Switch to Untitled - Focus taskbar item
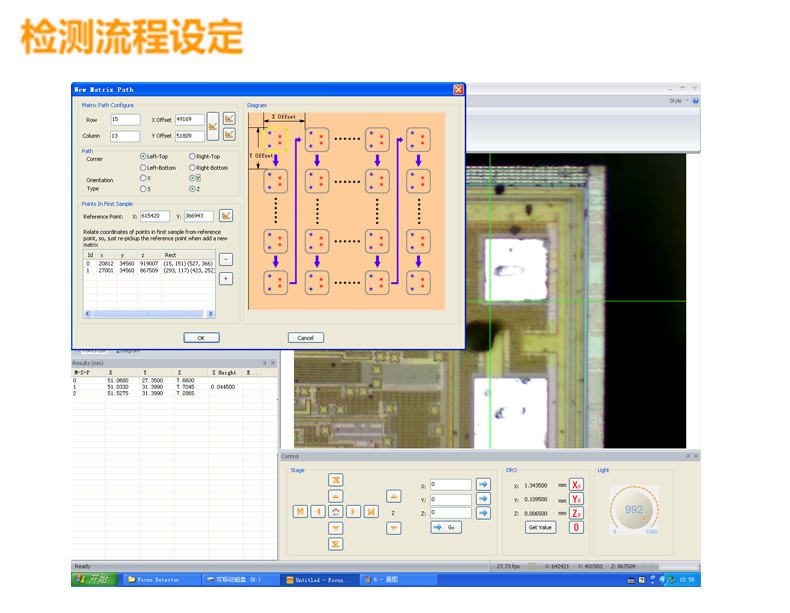 (x=319, y=580)
